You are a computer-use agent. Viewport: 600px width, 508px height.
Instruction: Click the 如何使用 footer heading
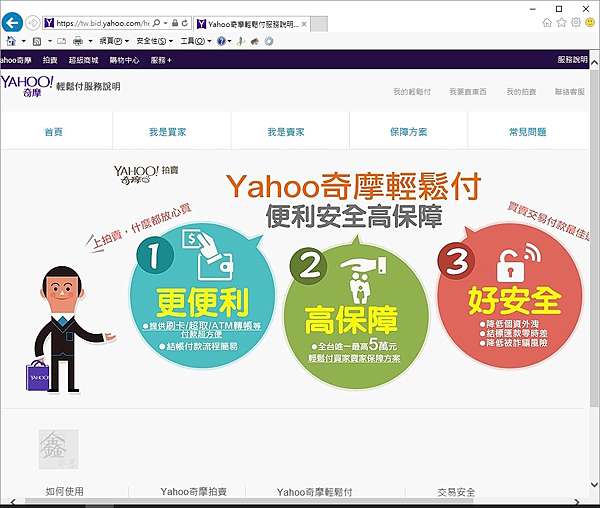[x=64, y=492]
